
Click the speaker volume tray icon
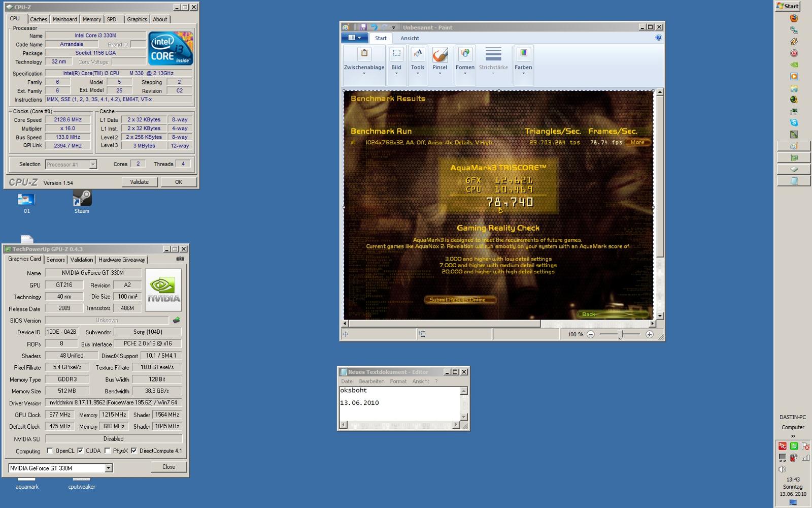(x=782, y=469)
